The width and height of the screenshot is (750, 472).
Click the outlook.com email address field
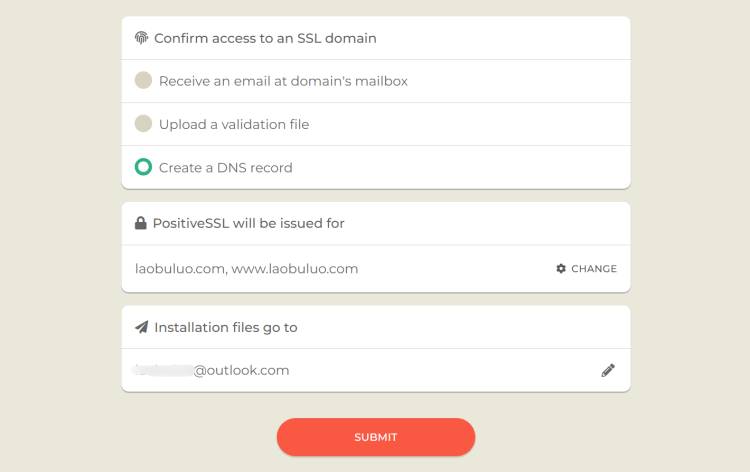click(x=376, y=370)
